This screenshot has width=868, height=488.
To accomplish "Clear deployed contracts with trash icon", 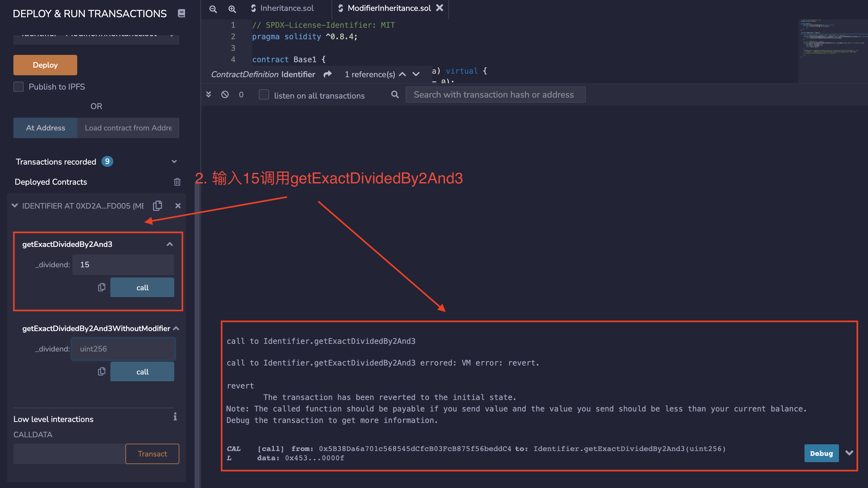I will (x=177, y=182).
